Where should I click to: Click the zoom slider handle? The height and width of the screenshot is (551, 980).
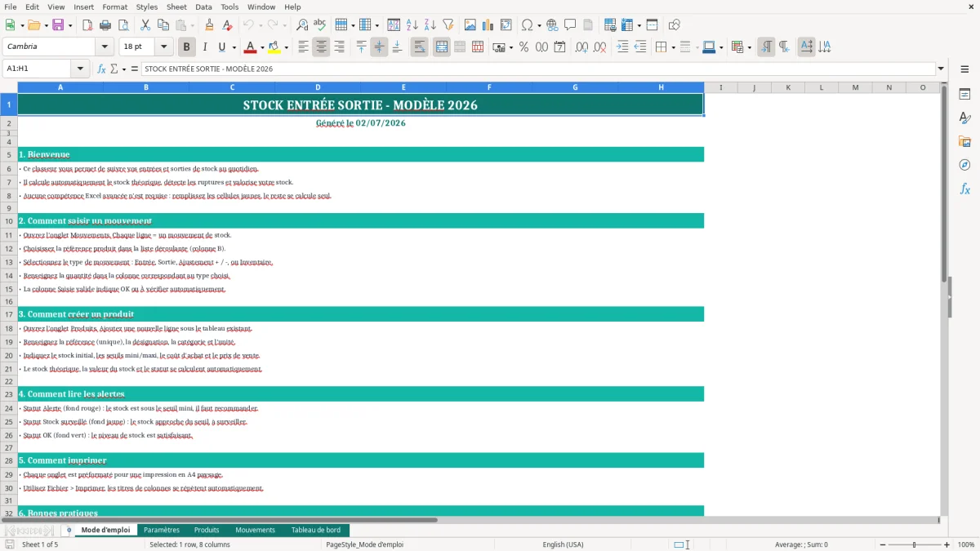tap(915, 544)
